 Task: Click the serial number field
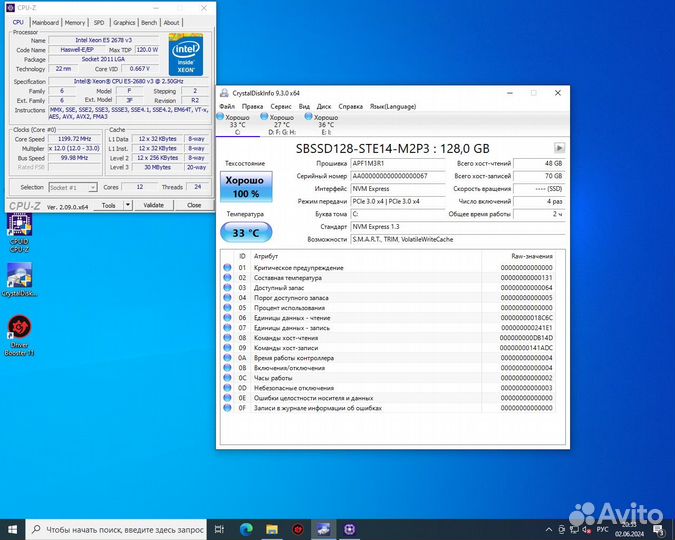(x=397, y=176)
